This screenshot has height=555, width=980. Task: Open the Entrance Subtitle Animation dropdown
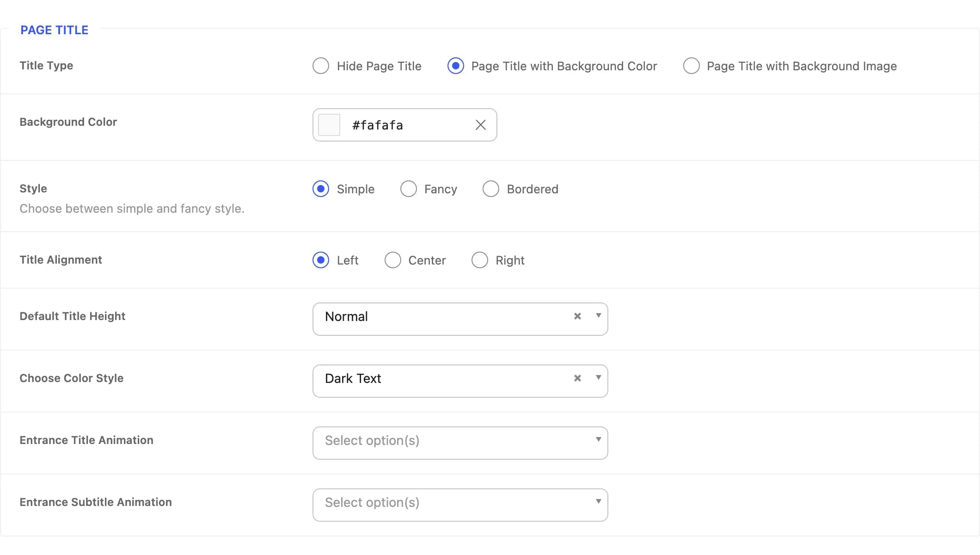point(460,505)
